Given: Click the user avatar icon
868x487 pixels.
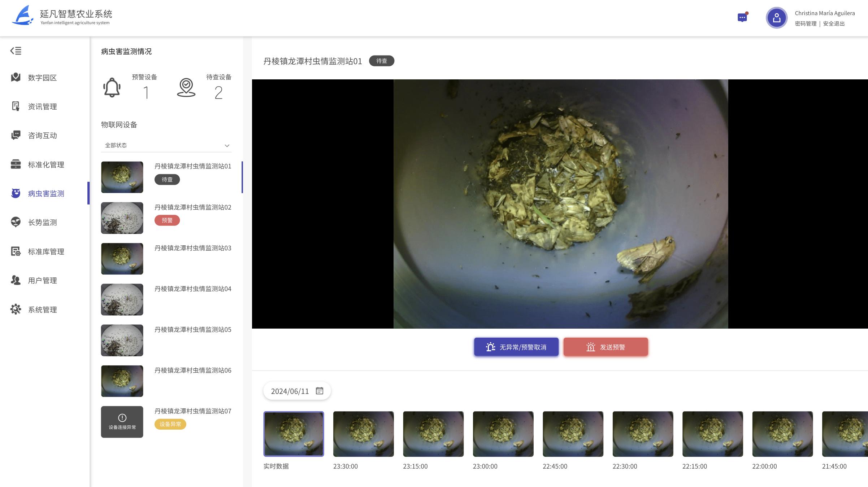Looking at the screenshot, I should pos(776,18).
